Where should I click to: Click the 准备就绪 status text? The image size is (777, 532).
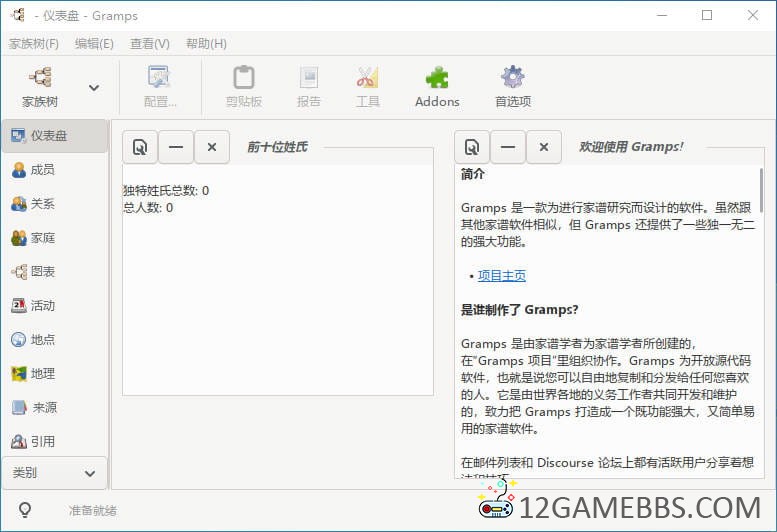point(93,511)
